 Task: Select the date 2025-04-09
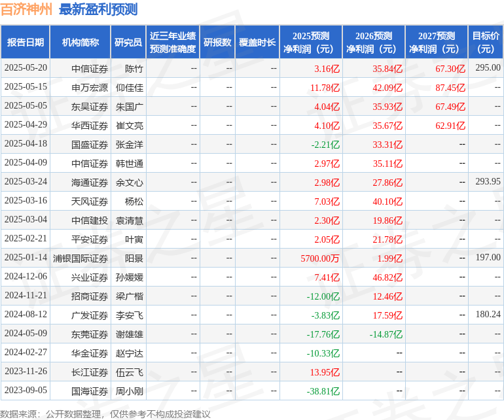point(26,163)
